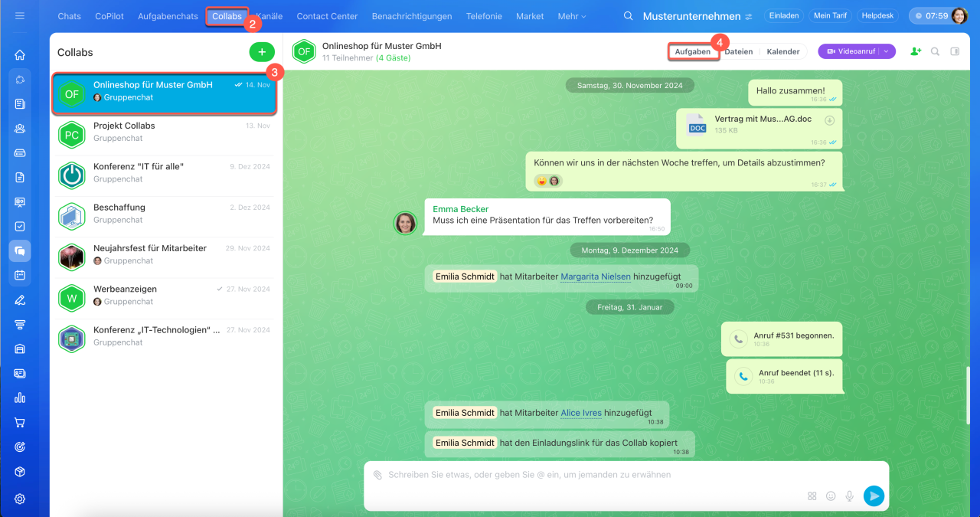The image size is (980, 517).
Task: Click the emoji reaction under the message
Action: pos(542,181)
